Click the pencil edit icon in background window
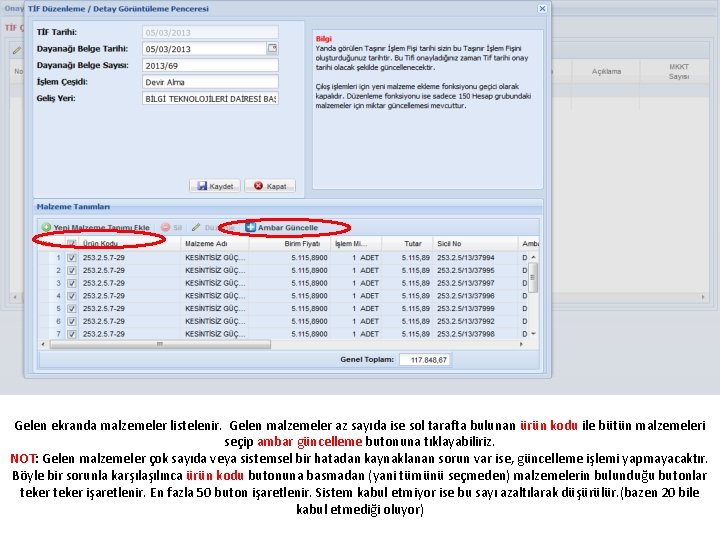This screenshot has width=720, height=540. (17, 51)
